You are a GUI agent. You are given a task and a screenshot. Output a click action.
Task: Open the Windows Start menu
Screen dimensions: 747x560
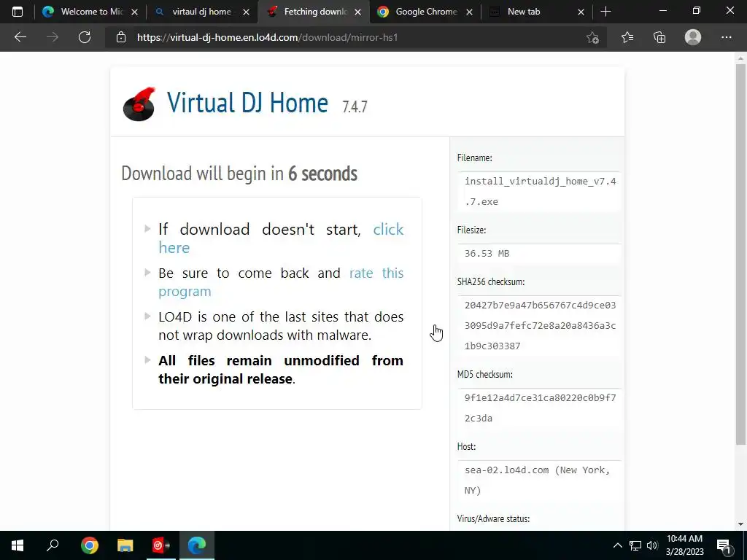click(x=18, y=545)
